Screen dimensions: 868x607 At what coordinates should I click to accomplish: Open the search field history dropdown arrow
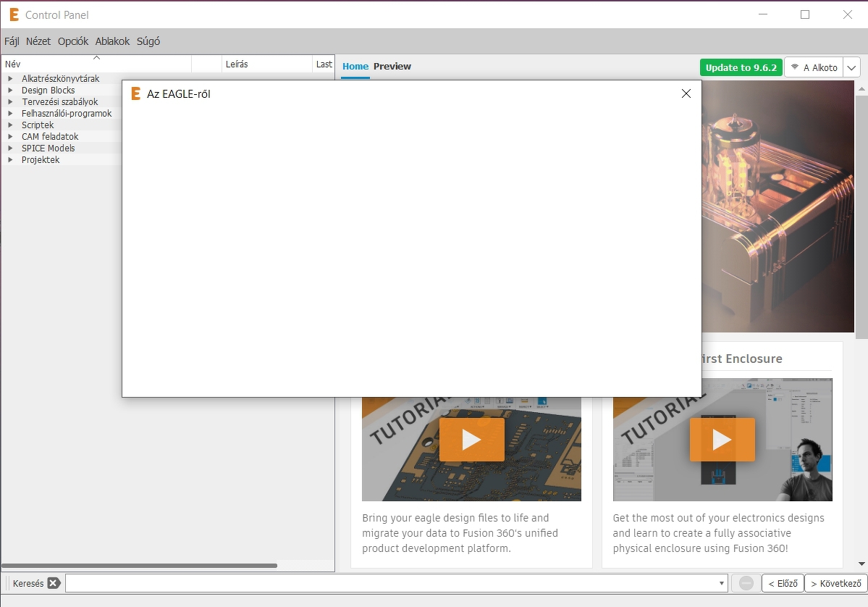721,583
